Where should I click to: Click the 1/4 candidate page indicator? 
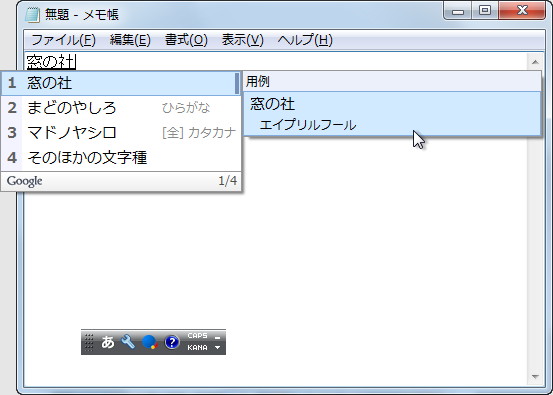pyautogui.click(x=227, y=181)
